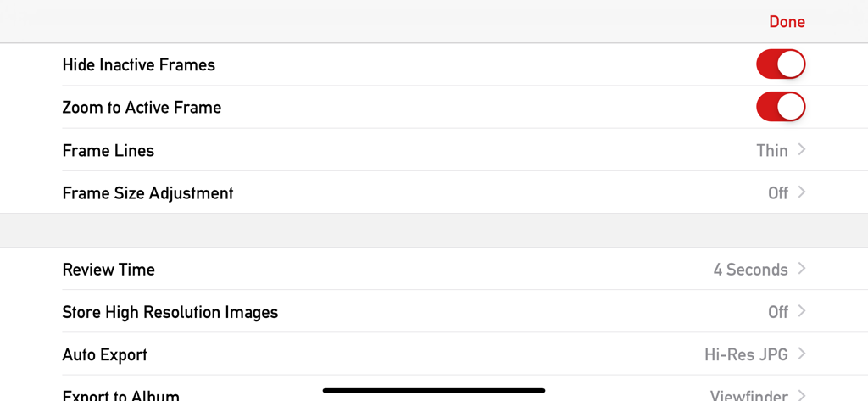Viewport: 868px width, 401px height.
Task: Tap the 4 Seconds review time value
Action: pyautogui.click(x=750, y=270)
